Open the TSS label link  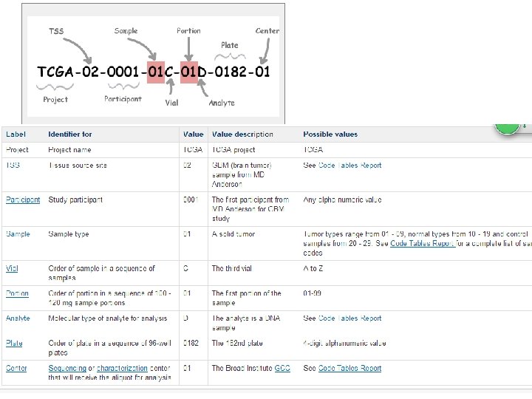pyautogui.click(x=13, y=166)
